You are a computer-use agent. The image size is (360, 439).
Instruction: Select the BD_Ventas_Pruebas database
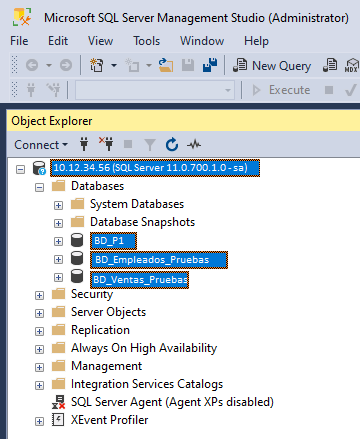[140, 279]
